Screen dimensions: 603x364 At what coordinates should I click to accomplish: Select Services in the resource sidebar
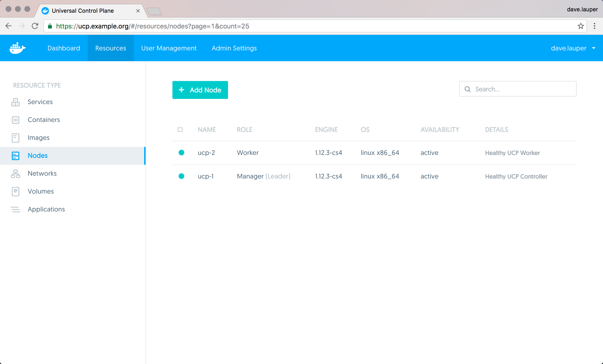point(40,102)
